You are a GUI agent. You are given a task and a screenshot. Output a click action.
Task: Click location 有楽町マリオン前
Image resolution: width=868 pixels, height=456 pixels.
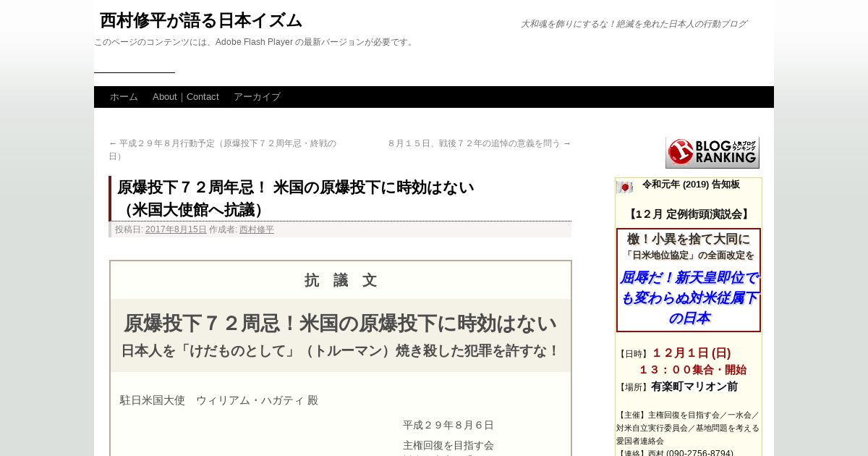694,387
